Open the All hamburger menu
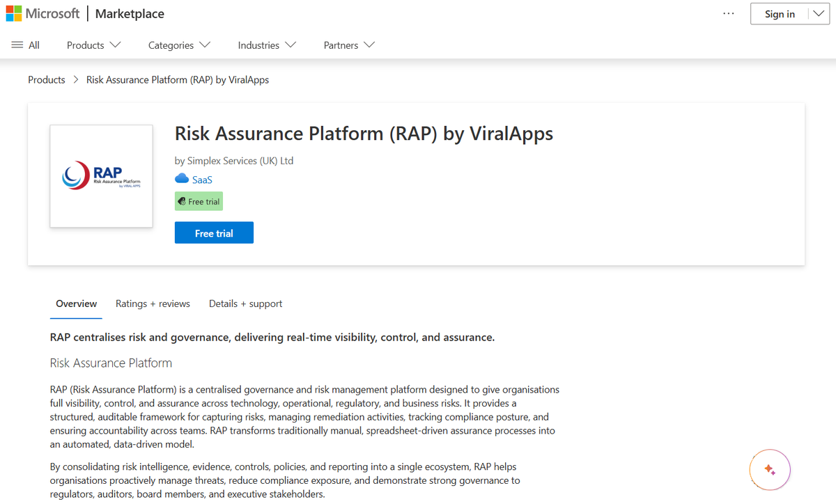This screenshot has width=836, height=504. [x=26, y=45]
